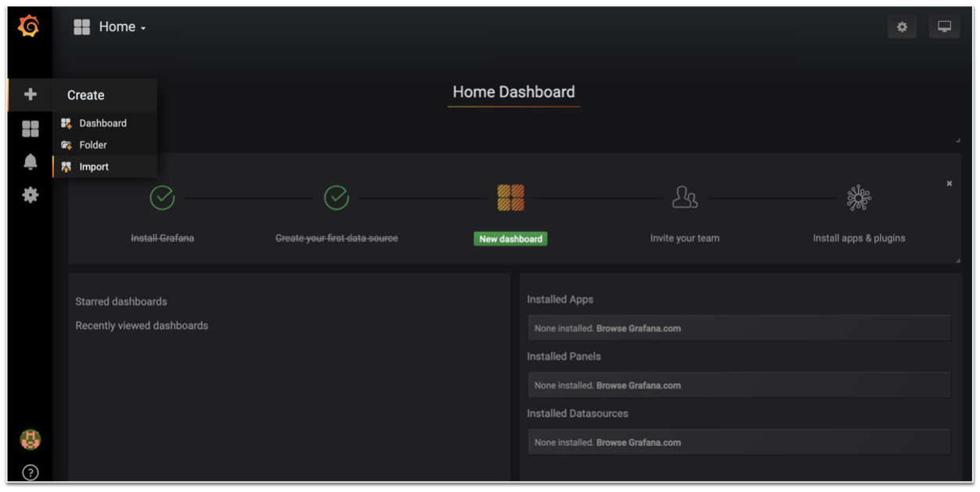This screenshot has height=492, width=980.
Task: Click the Invite your team link
Action: 685,238
